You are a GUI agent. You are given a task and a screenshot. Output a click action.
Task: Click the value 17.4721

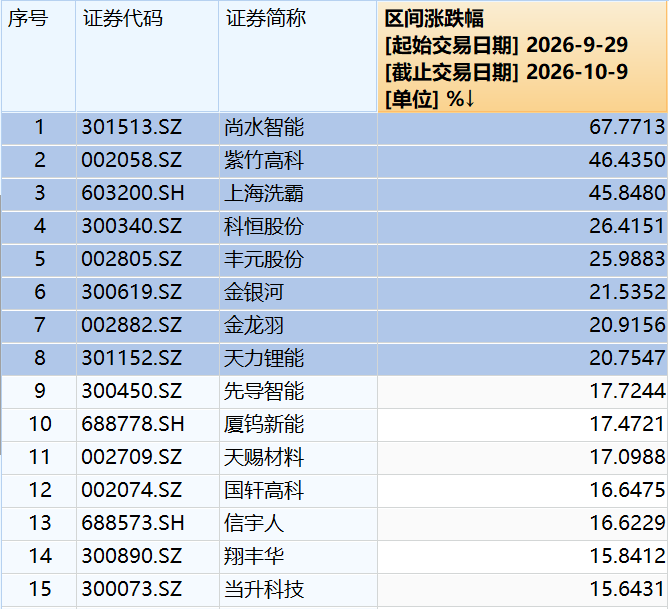pyautogui.click(x=627, y=424)
